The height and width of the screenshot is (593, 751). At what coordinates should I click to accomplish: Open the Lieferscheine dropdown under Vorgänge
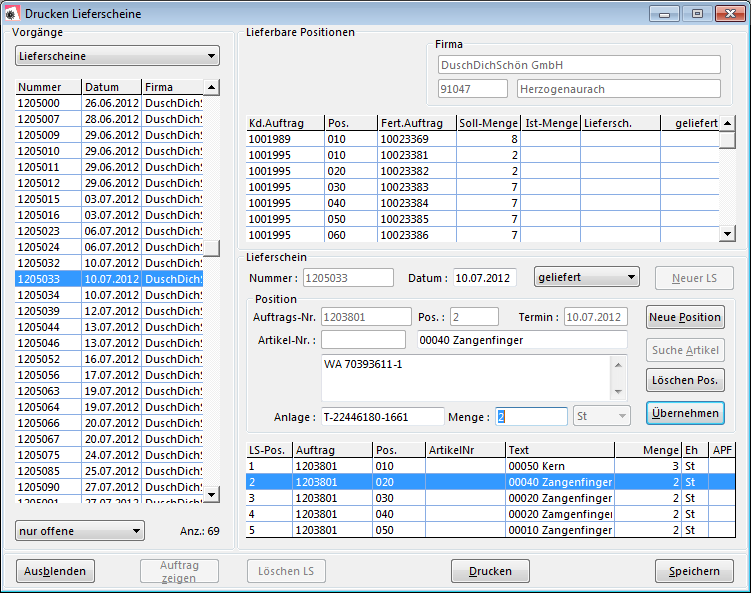(117, 56)
